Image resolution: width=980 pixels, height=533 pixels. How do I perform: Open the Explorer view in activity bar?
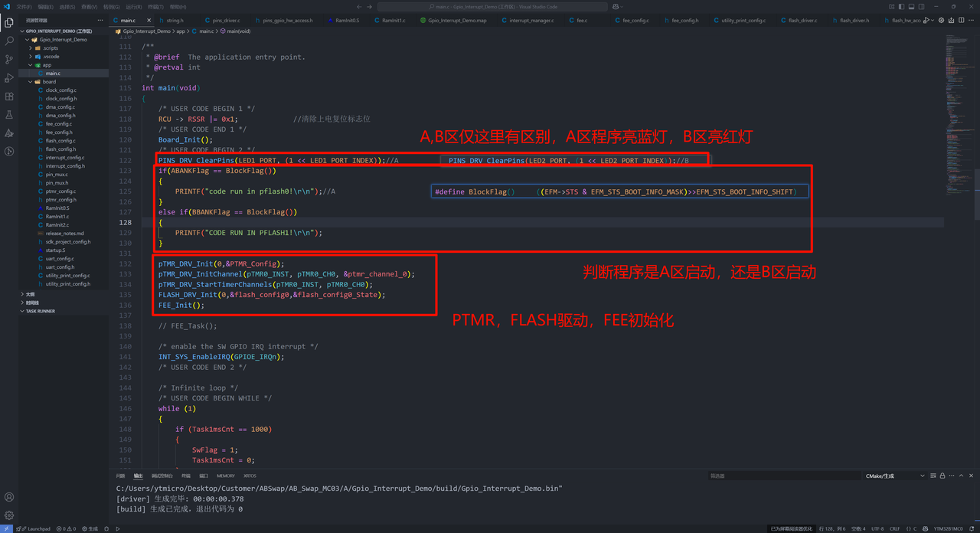(x=9, y=22)
